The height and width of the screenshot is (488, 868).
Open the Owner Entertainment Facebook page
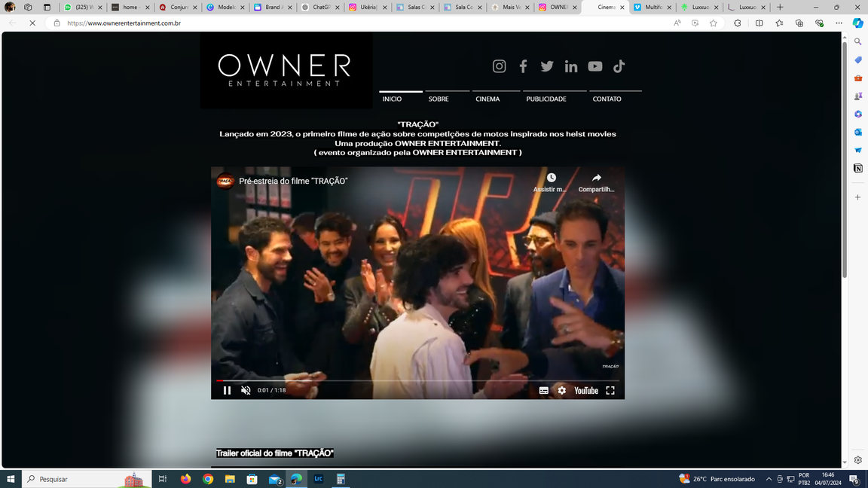pyautogui.click(x=523, y=66)
